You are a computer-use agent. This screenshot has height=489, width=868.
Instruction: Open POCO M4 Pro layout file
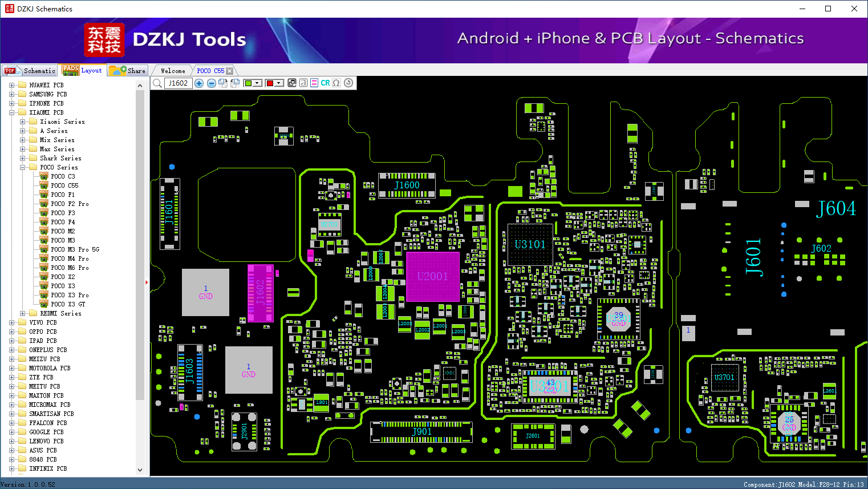point(64,258)
